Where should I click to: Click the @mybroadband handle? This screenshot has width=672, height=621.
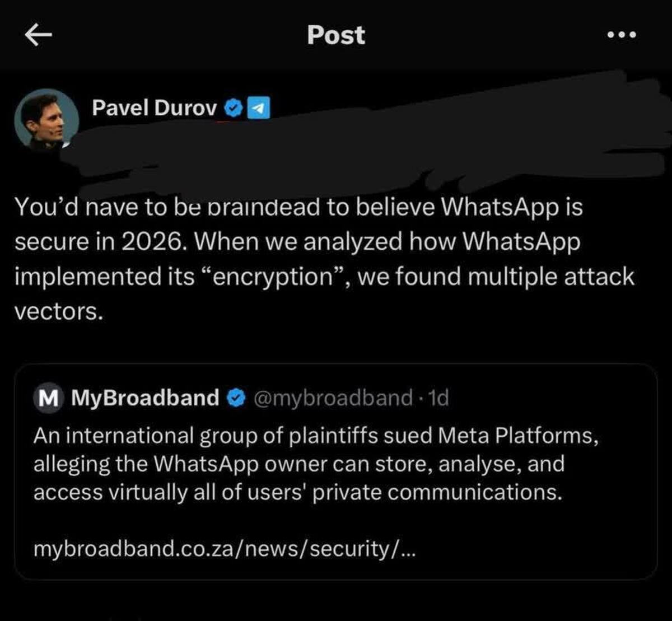coord(333,398)
